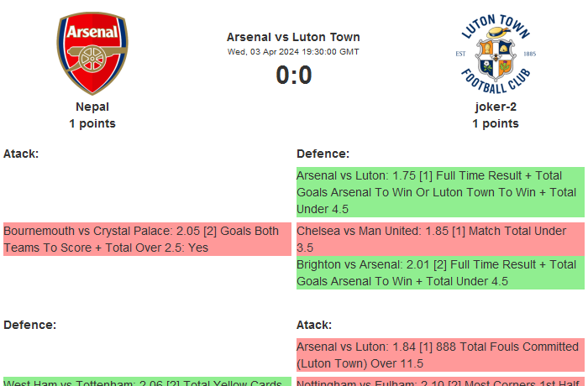Click Nepal's 1 points label

point(92,123)
